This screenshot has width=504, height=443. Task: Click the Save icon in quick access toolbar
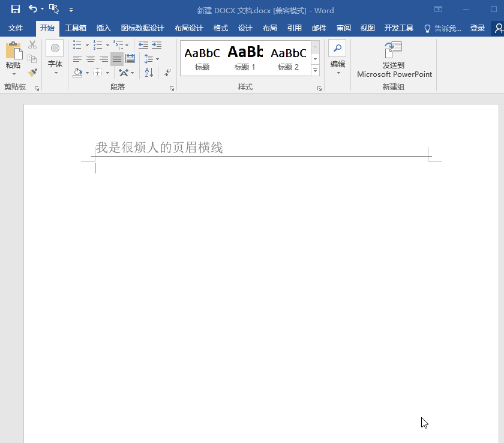pos(14,10)
